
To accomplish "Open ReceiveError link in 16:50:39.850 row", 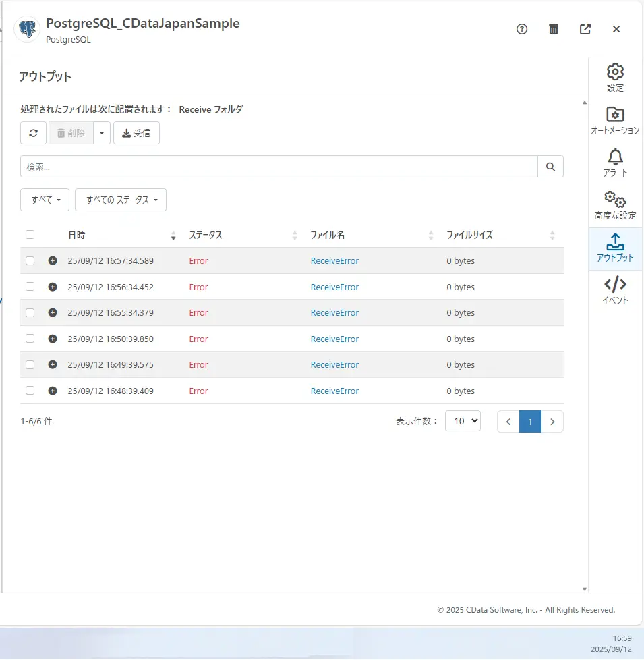I will pos(334,339).
